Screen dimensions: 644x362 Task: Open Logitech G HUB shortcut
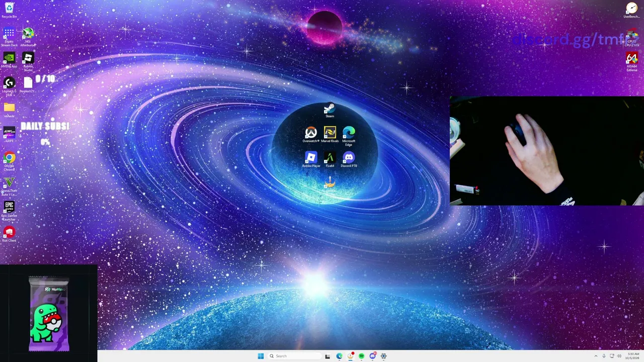click(x=9, y=86)
